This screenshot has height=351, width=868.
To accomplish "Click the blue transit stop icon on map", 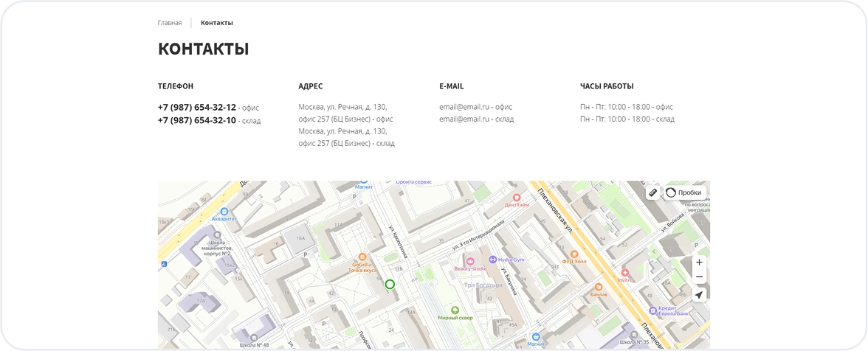I will pos(164,264).
